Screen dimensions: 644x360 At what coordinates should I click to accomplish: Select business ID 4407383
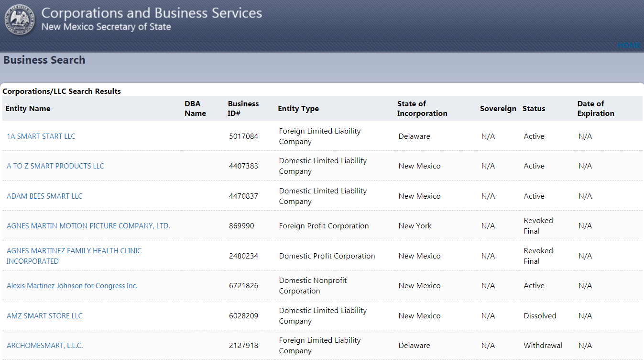coord(243,166)
